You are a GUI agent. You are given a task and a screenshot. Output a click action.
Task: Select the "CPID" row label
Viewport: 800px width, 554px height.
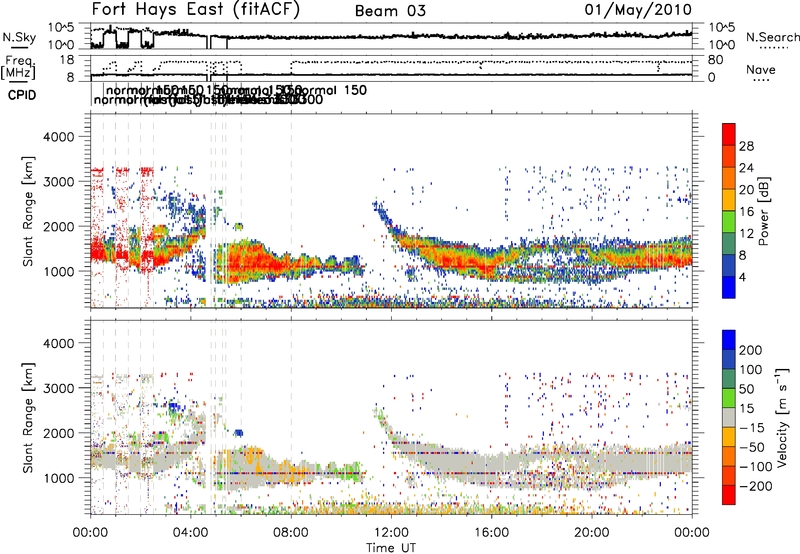(x=22, y=95)
